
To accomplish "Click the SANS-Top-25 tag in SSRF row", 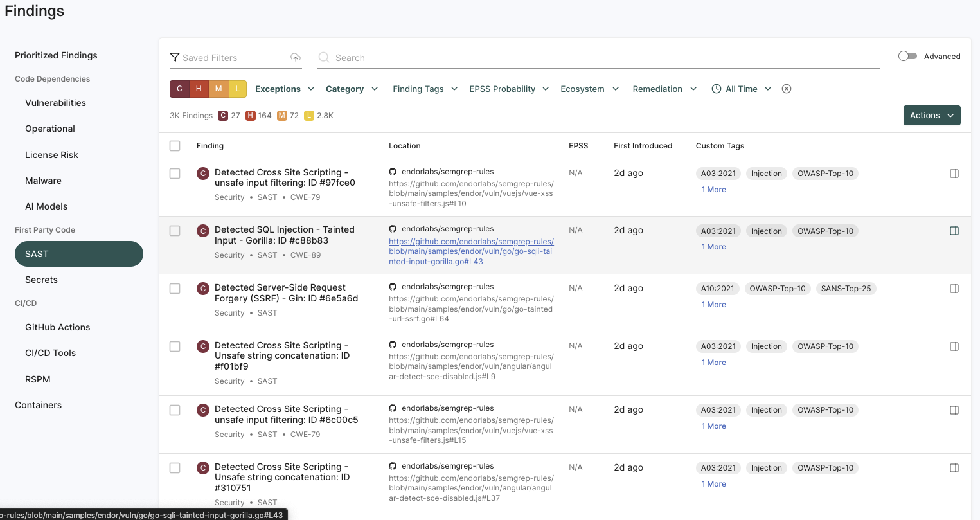I will 846,289.
